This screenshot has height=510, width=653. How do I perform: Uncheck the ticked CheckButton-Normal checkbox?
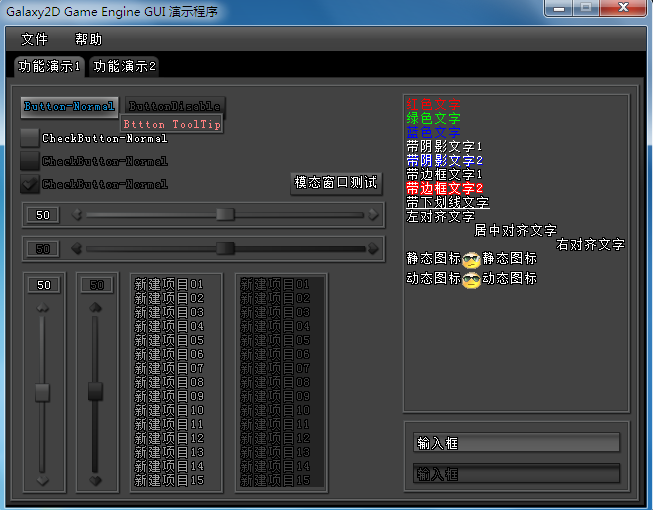pyautogui.click(x=30, y=184)
